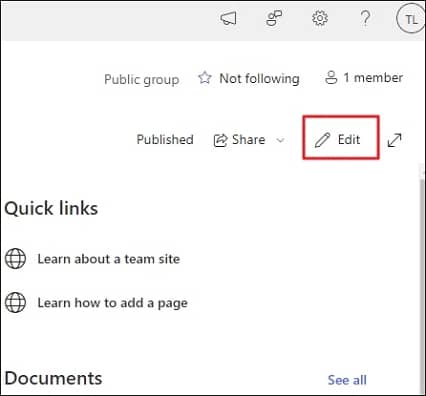
Task: Click the Quick links heading
Action: click(x=51, y=209)
